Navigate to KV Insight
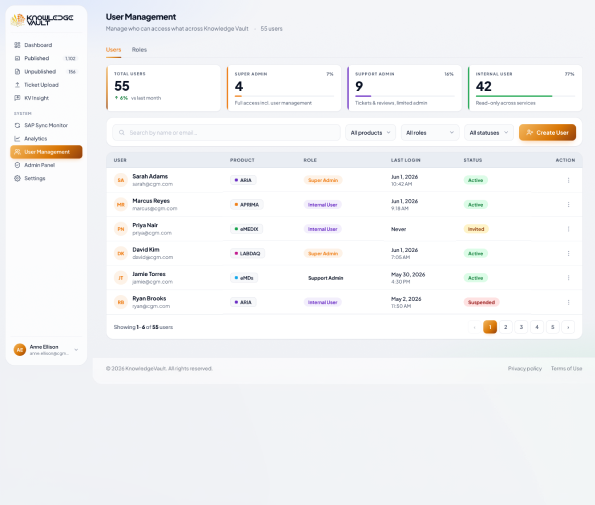Screen dimensions: 595x505 (46, 98)
